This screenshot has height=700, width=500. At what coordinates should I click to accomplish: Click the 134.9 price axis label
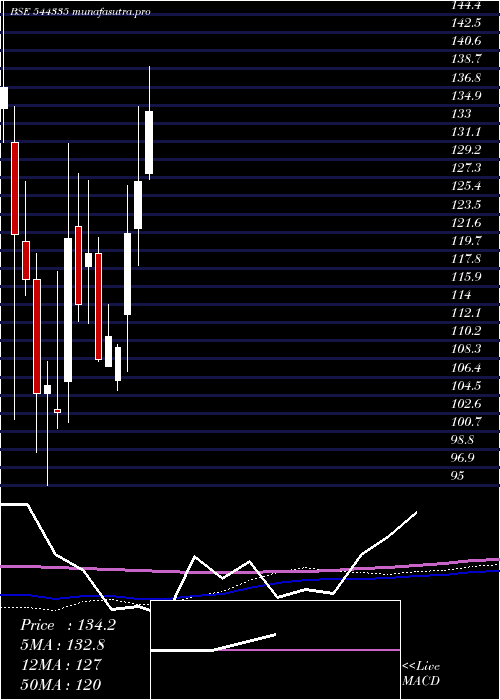pyautogui.click(x=467, y=96)
